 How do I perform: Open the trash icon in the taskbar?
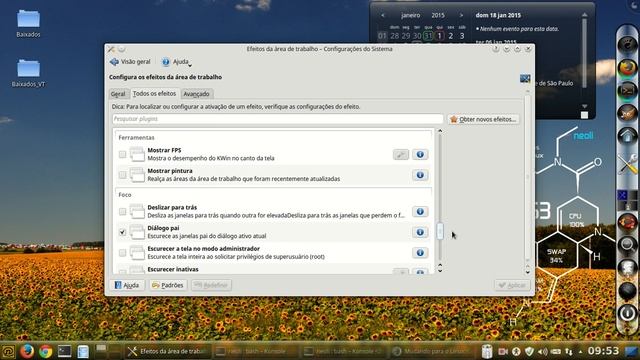point(487,351)
